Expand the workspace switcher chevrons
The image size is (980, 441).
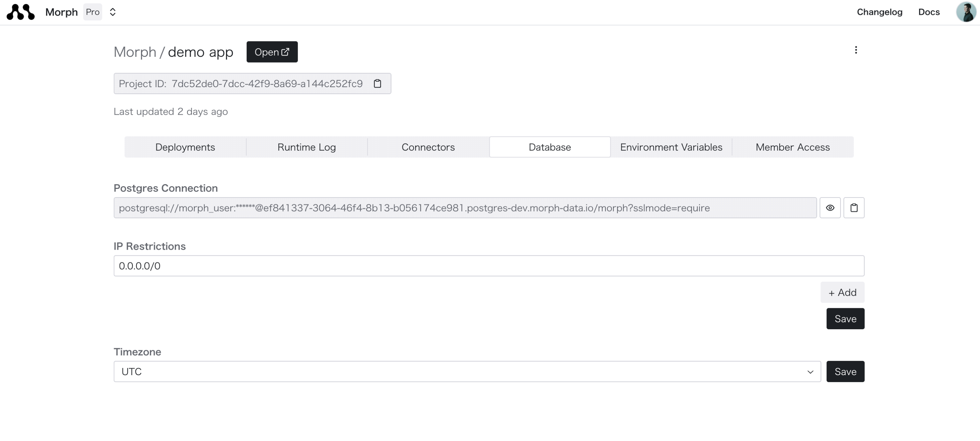click(113, 12)
